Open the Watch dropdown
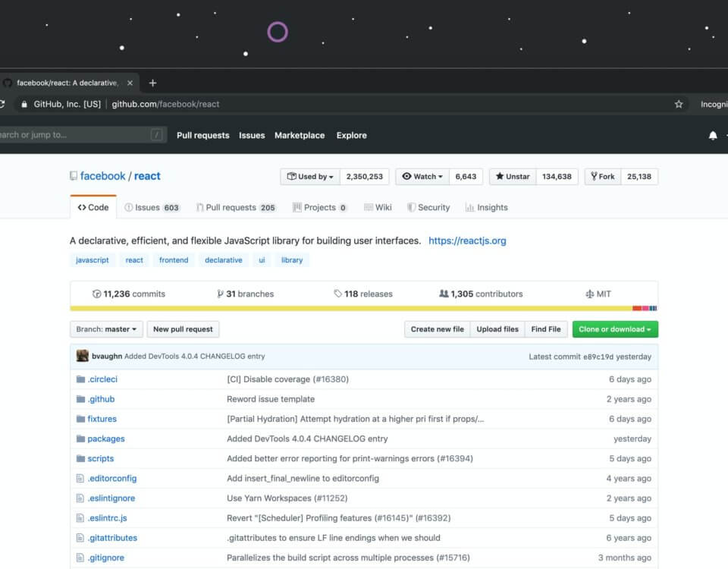This screenshot has height=569, width=728. [x=422, y=177]
